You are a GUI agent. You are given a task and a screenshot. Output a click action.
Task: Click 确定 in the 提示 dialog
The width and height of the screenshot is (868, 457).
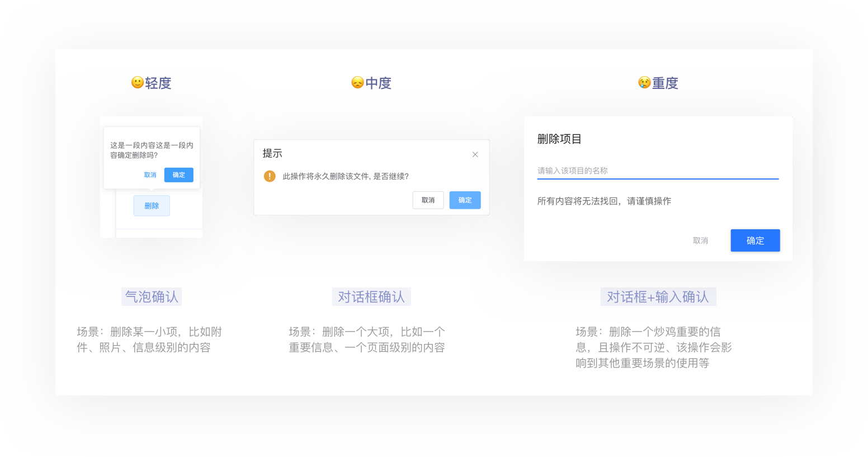465,200
